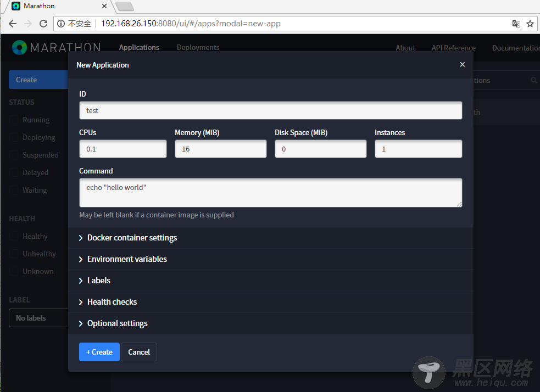Image resolution: width=540 pixels, height=392 pixels.
Task: Click the browser forward arrow
Action: point(28,24)
